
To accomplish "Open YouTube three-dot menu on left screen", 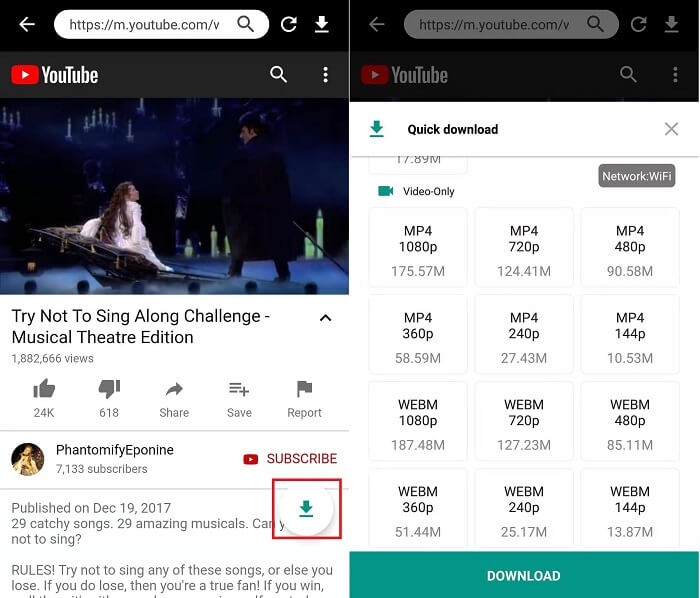I will pos(325,75).
